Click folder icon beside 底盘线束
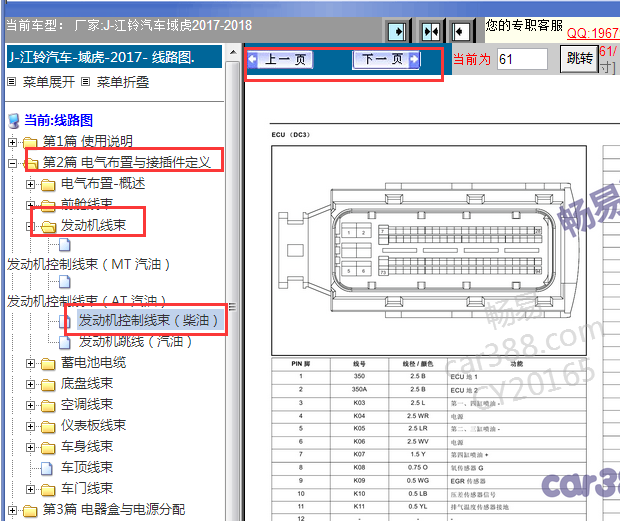620x521 pixels. pos(48,385)
